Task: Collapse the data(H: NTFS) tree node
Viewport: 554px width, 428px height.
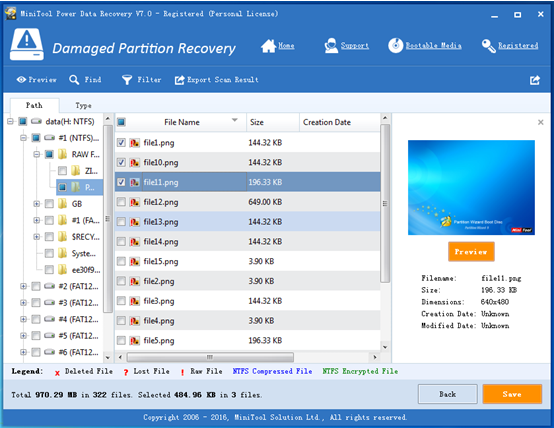Action: [x=10, y=122]
